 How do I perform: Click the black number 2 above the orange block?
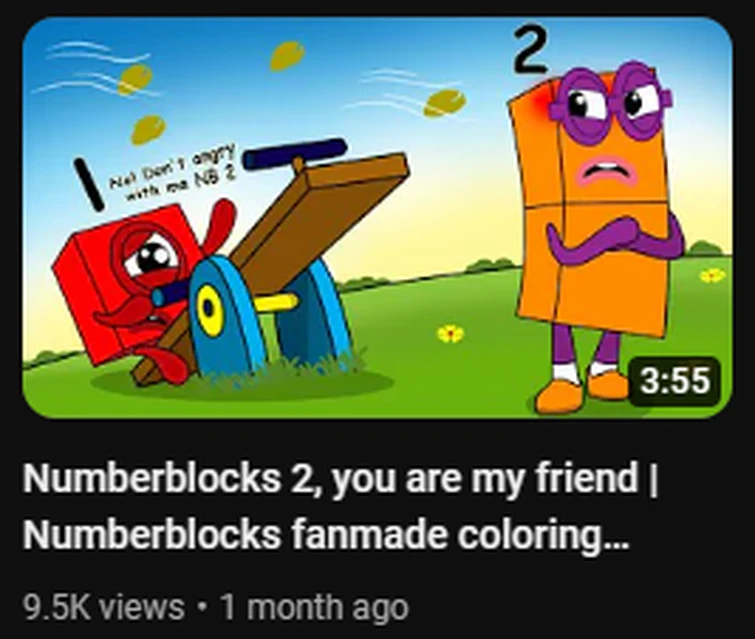click(x=529, y=49)
